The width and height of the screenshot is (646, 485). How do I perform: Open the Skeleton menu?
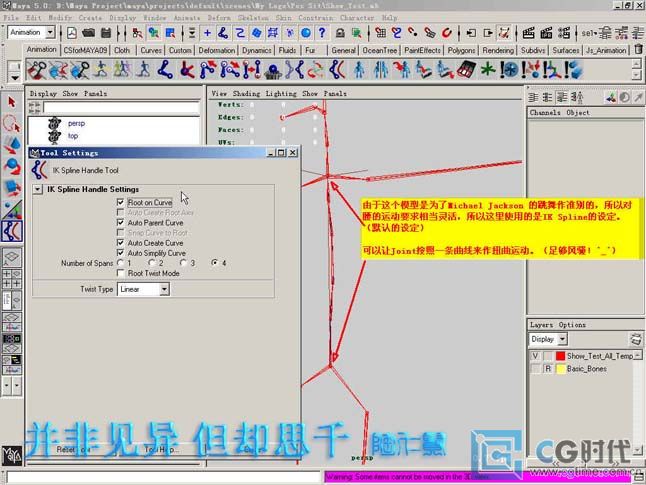(253, 18)
